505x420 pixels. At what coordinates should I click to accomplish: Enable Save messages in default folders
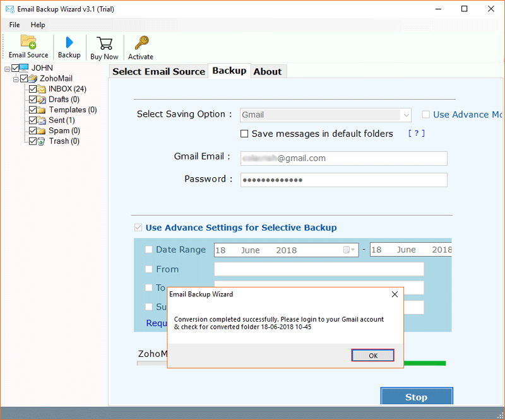click(244, 134)
